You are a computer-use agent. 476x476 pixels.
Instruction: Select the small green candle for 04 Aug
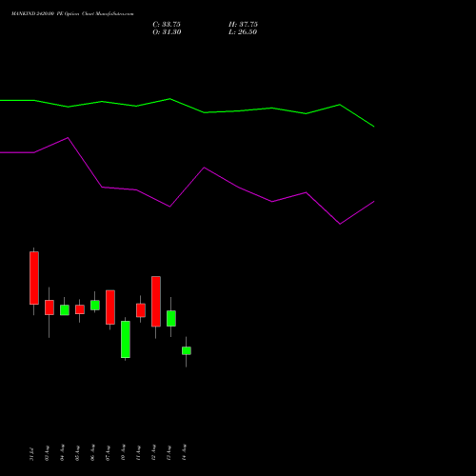[65, 309]
